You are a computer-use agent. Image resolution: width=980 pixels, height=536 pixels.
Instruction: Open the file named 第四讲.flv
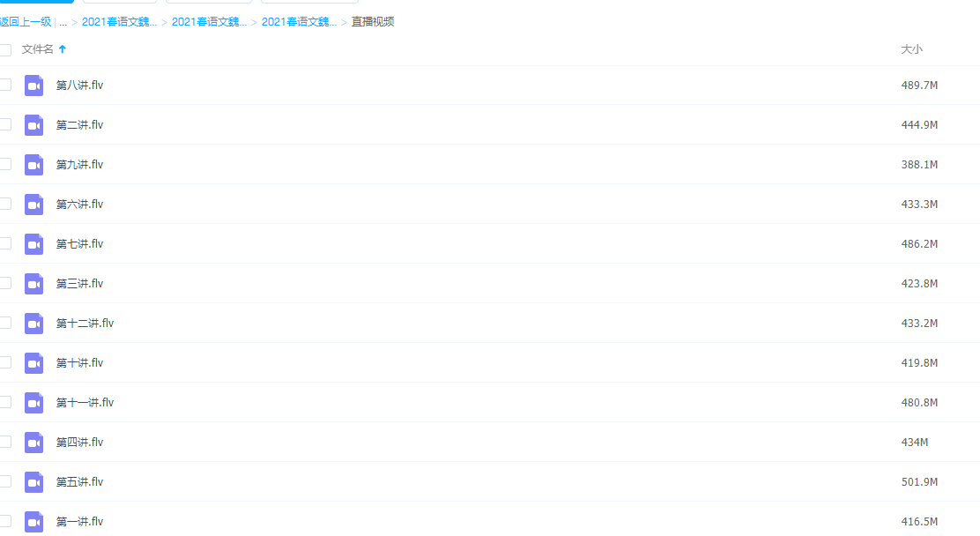[79, 443]
